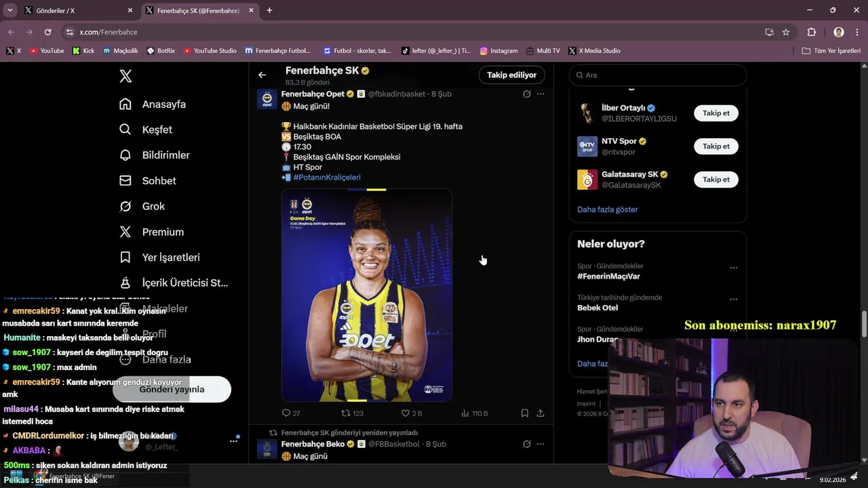Open Yer İşaretleri bookmark icon in sidebar

coord(125,258)
